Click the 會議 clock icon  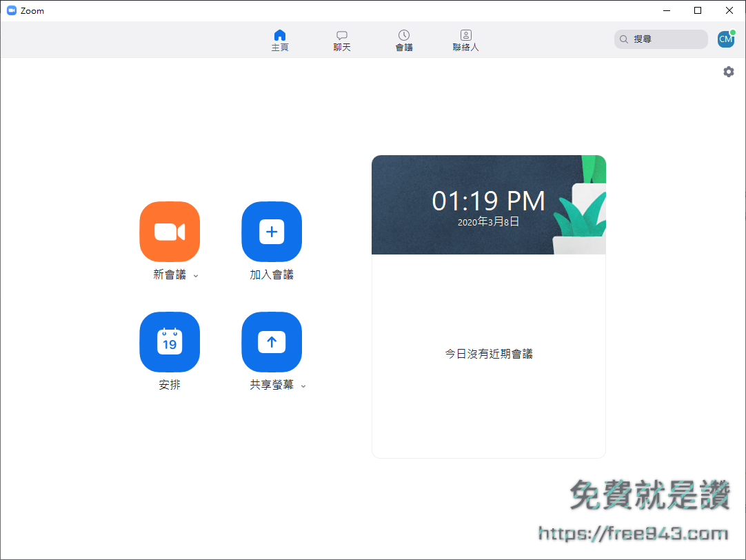[x=404, y=34]
